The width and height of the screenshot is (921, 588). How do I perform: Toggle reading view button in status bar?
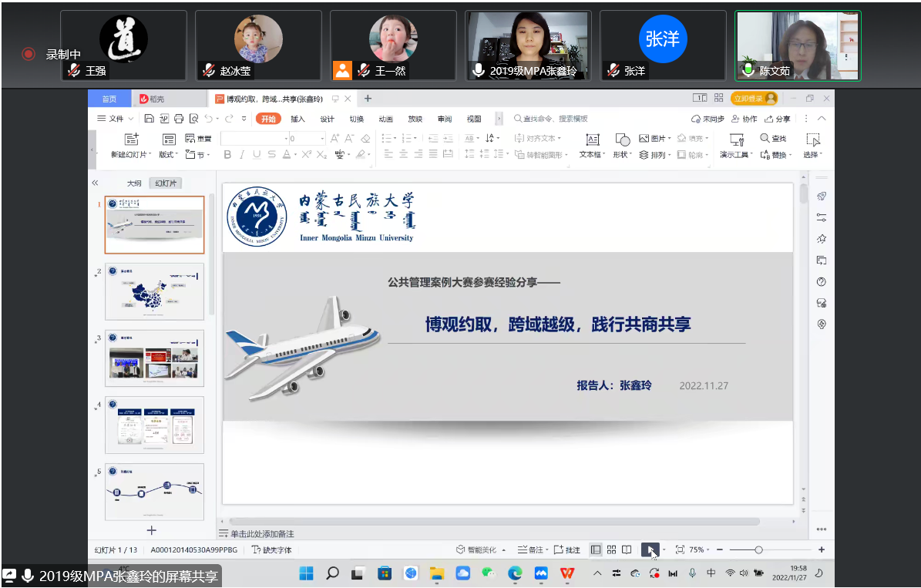(x=627, y=549)
